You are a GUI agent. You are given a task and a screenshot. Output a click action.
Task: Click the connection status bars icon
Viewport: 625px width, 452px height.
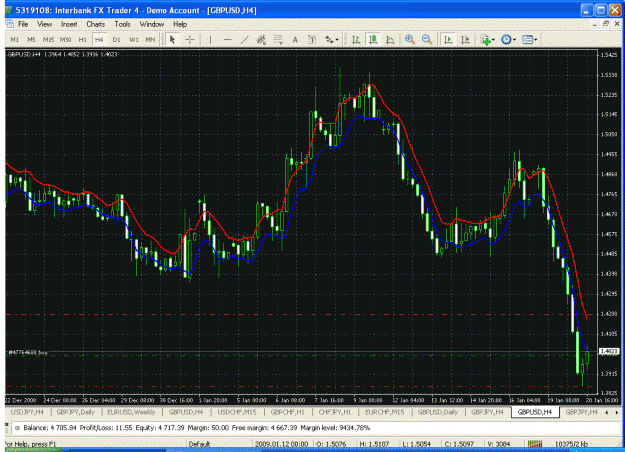coord(535,444)
